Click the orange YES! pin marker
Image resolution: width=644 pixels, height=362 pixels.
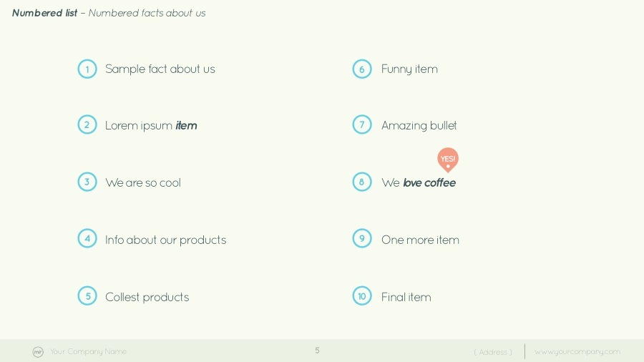point(448,160)
